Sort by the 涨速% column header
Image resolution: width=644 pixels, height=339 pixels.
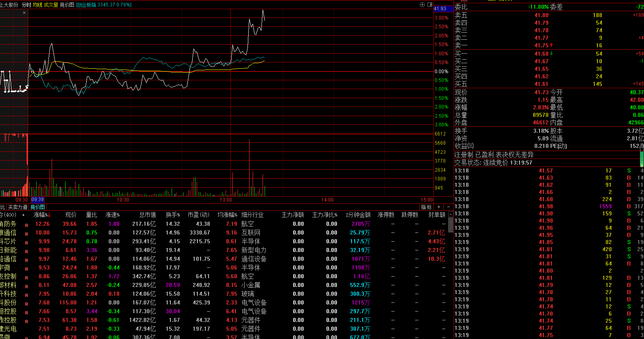[112, 215]
